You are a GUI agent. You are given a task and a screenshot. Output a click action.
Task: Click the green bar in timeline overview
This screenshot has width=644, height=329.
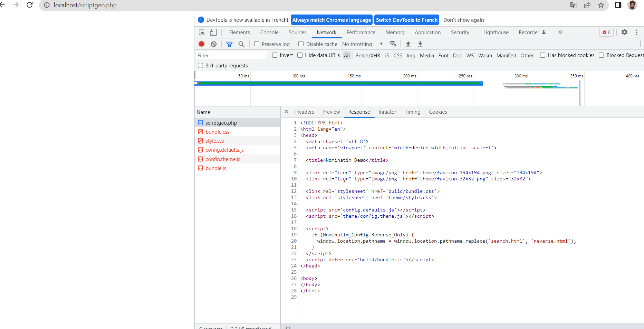[x=339, y=83]
